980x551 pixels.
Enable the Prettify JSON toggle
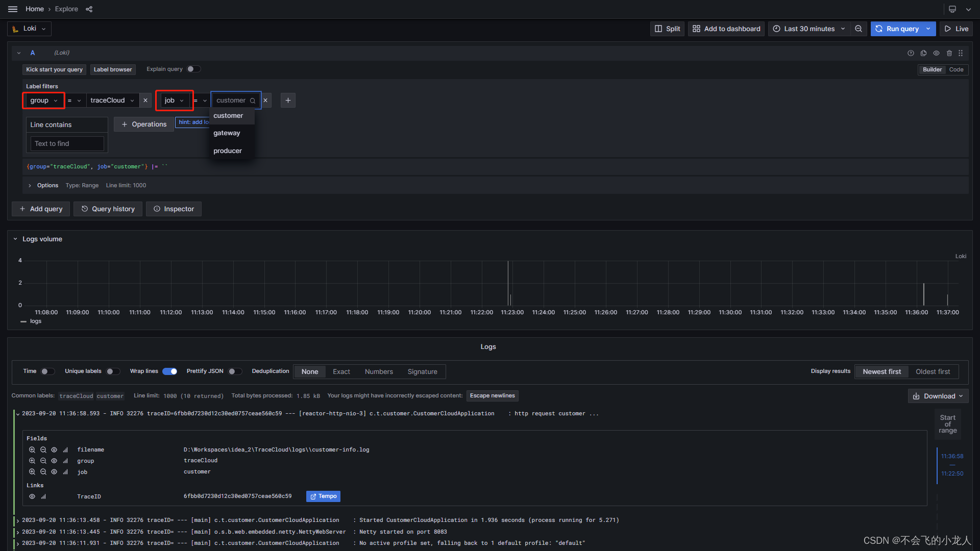pos(235,371)
